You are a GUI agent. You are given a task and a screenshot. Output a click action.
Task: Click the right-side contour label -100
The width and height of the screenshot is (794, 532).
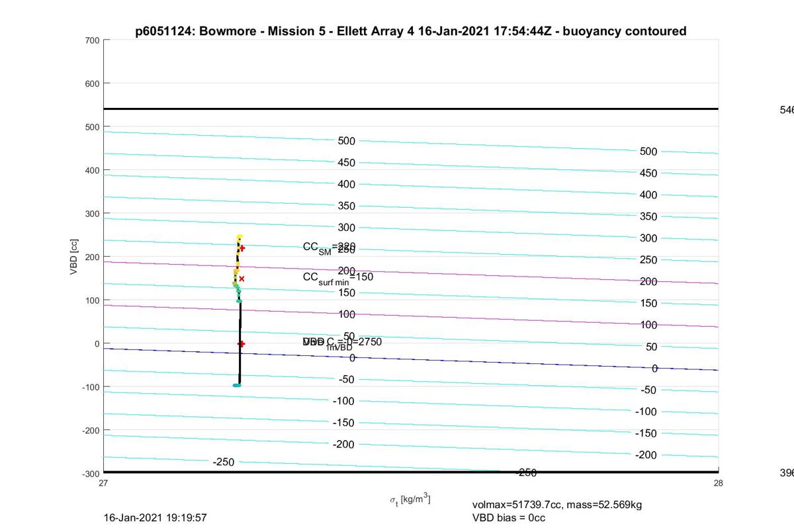[646, 412]
